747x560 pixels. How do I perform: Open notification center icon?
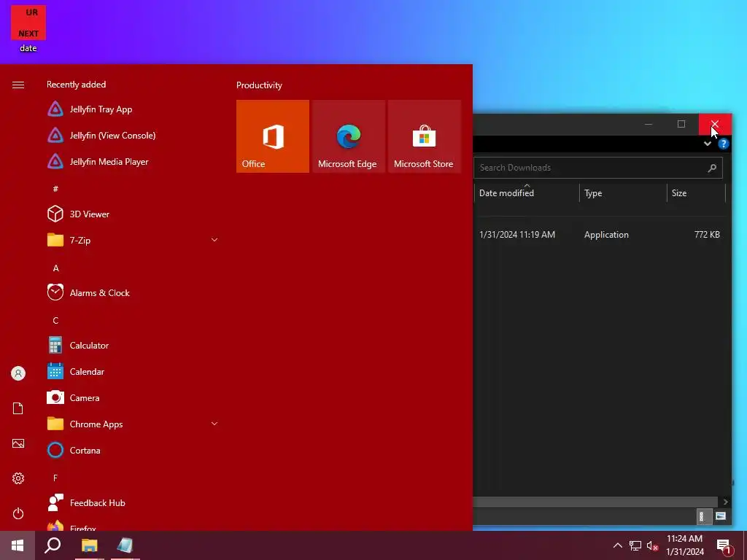(724, 546)
